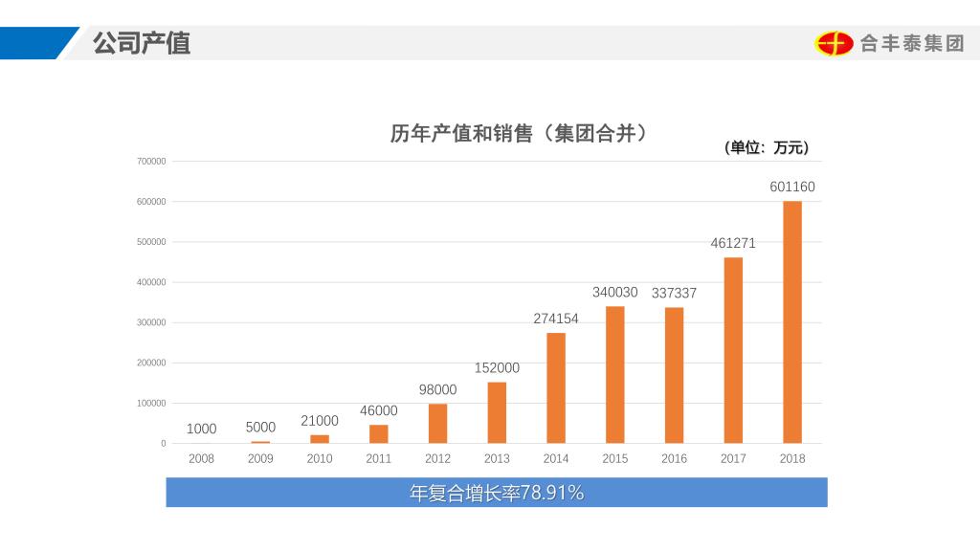980x551 pixels.
Task: Pick the 2014 bar in the chart
Action: tap(556, 387)
